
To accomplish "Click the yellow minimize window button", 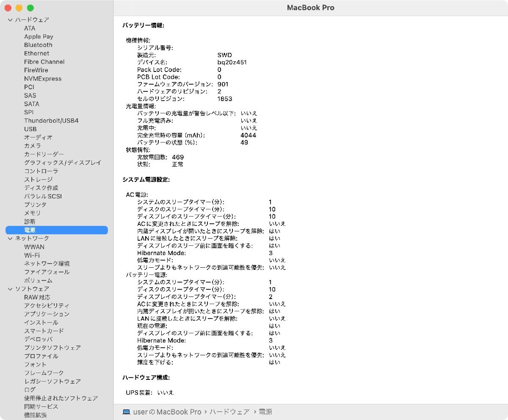I will click(19, 8).
